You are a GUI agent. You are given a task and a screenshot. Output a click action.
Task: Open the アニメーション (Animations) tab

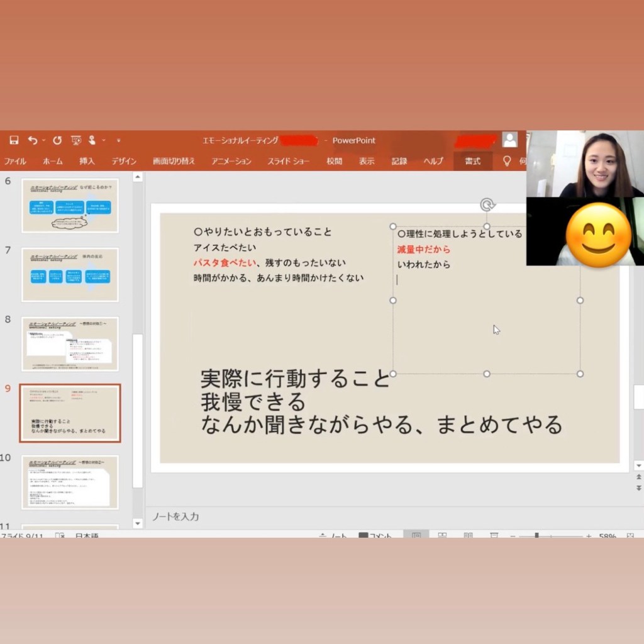click(x=231, y=161)
